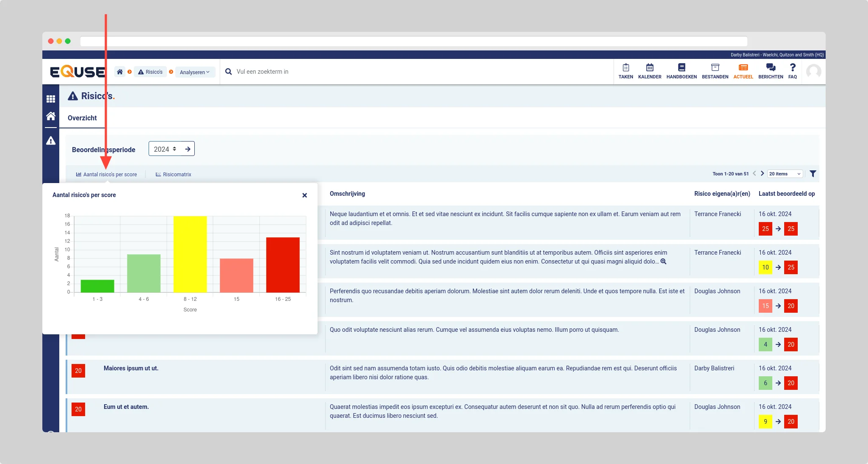Screen dimensions: 868x464
Task: Click the Aantal risico's per score toggle
Action: [x=107, y=175]
